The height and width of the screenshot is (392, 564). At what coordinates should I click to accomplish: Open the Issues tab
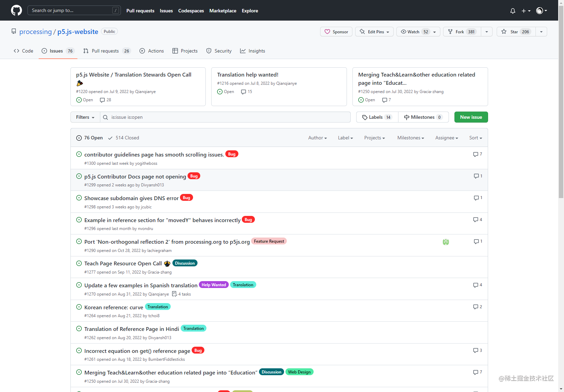coord(58,51)
